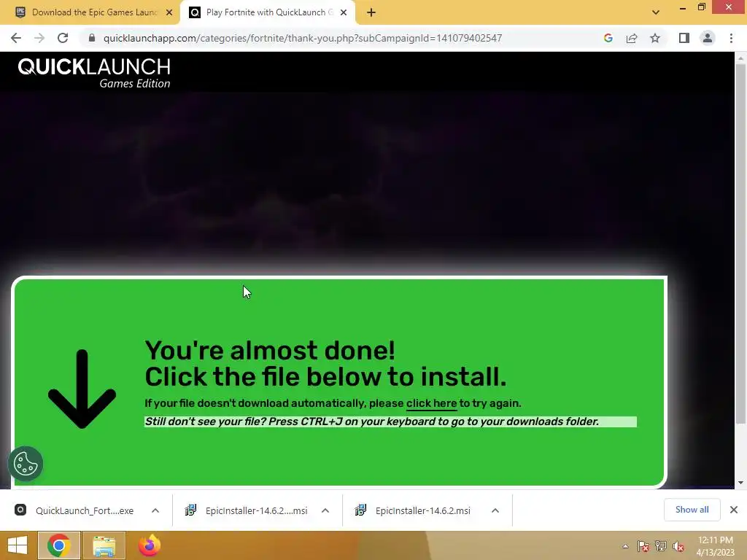Select the Play Fortnite with QuickLaunch tab
The width and height of the screenshot is (747, 560).
point(267,13)
